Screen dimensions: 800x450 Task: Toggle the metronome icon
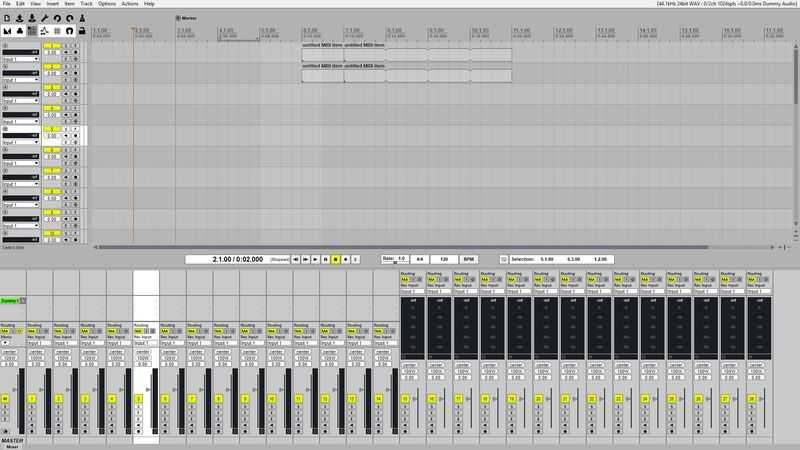[82, 18]
